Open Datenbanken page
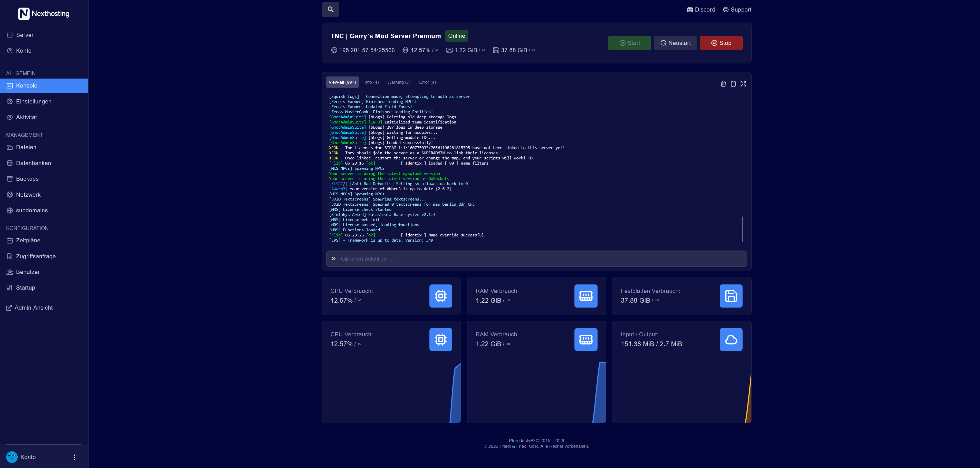Image resolution: width=980 pixels, height=468 pixels. (x=44, y=163)
